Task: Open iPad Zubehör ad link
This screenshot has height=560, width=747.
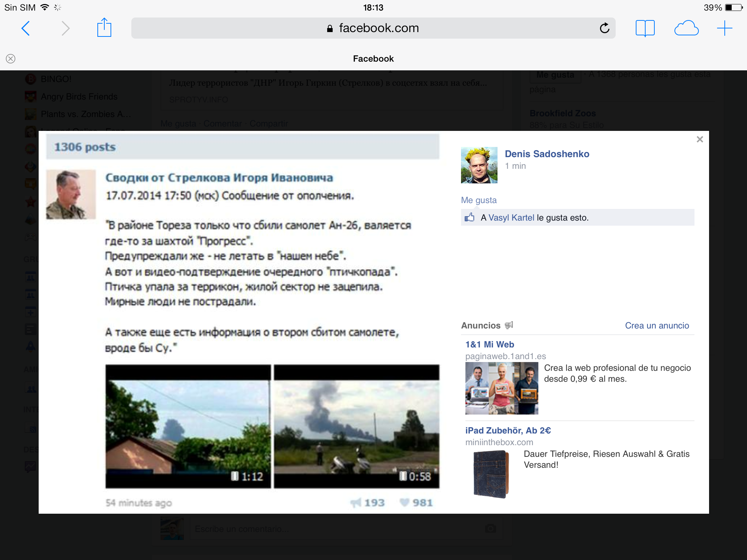Action: tap(508, 431)
